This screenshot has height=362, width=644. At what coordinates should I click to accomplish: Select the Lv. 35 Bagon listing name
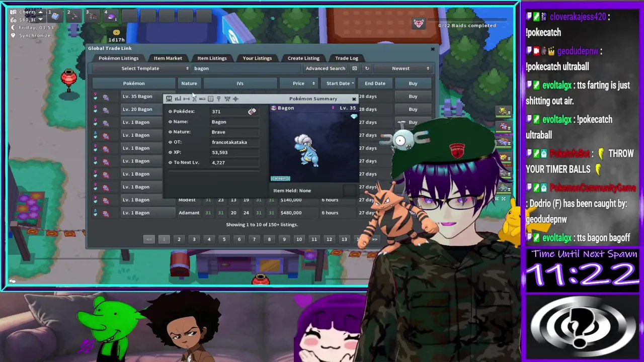click(137, 97)
